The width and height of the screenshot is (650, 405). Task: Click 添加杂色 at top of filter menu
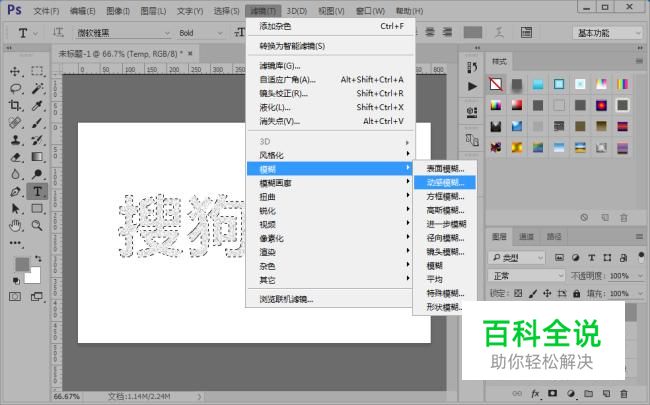[330, 26]
